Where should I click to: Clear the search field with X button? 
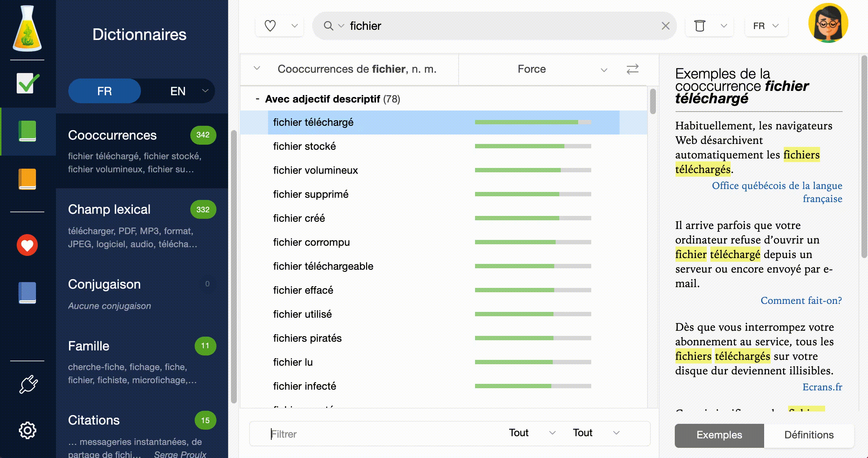coord(665,26)
